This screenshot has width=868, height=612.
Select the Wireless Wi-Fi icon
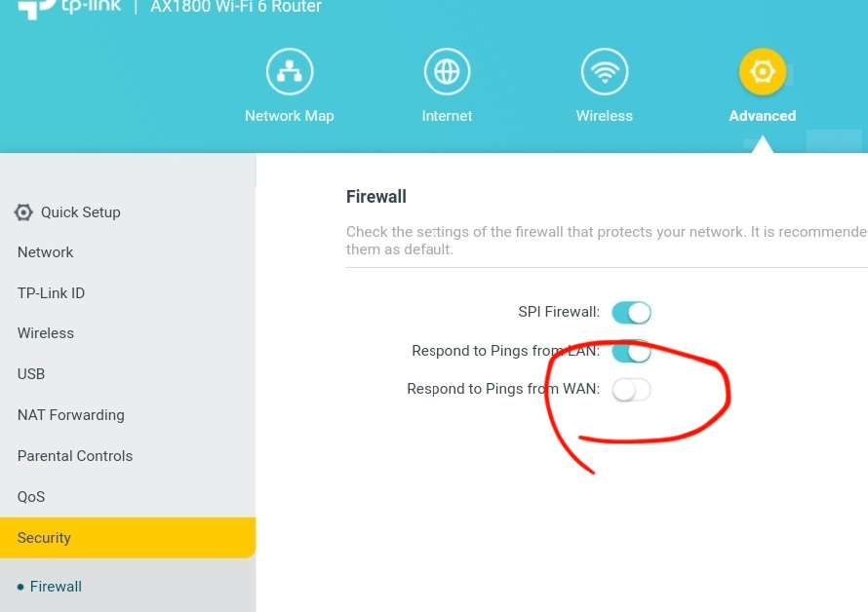[x=604, y=72]
